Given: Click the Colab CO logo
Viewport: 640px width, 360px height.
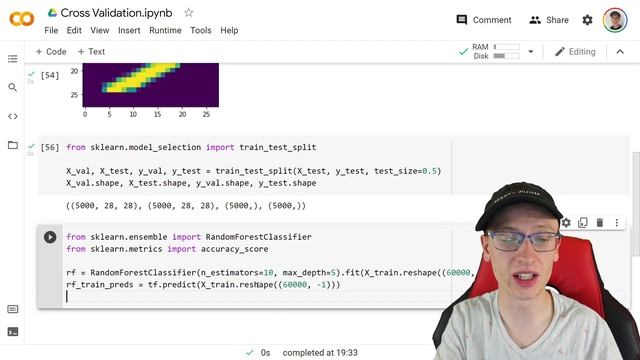Looking at the screenshot, I should click(22, 19).
